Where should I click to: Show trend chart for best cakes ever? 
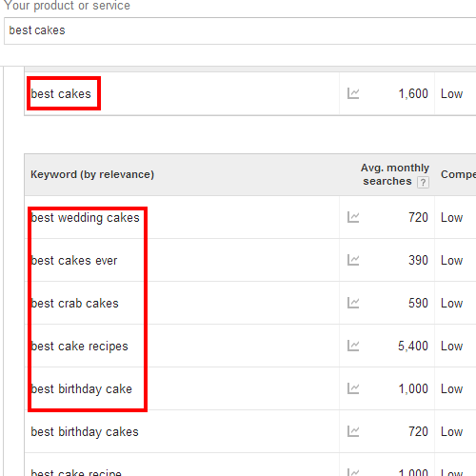(353, 260)
